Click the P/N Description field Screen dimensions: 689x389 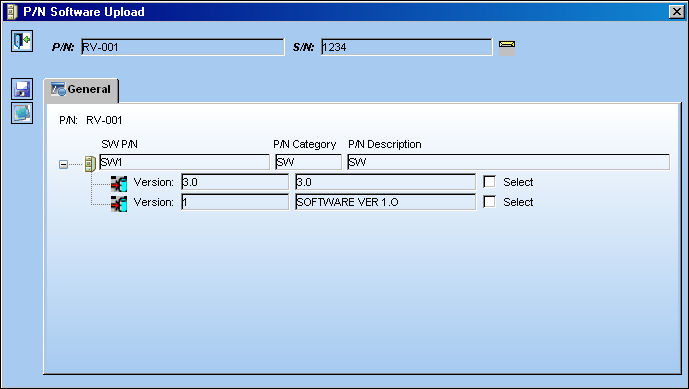(x=508, y=162)
